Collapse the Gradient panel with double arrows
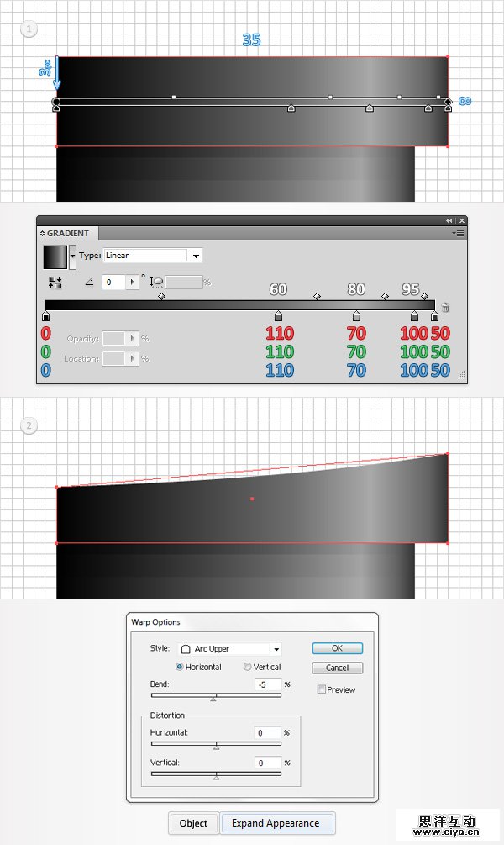 click(449, 220)
